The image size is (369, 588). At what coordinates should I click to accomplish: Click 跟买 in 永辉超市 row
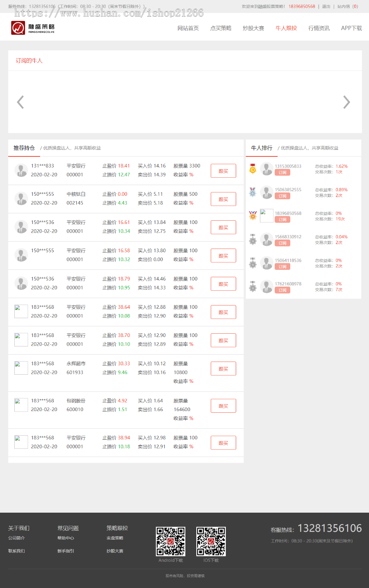pos(223,369)
